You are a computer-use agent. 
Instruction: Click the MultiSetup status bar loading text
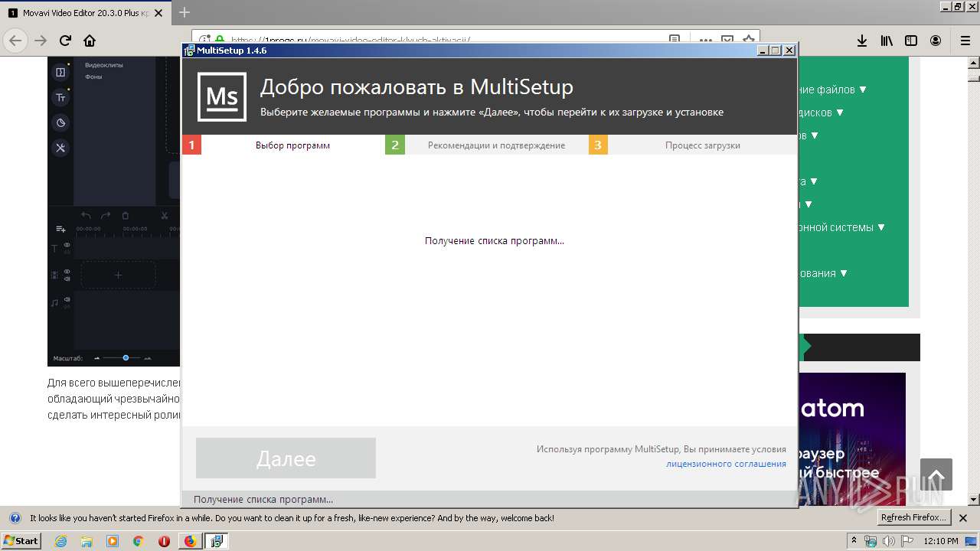(263, 499)
